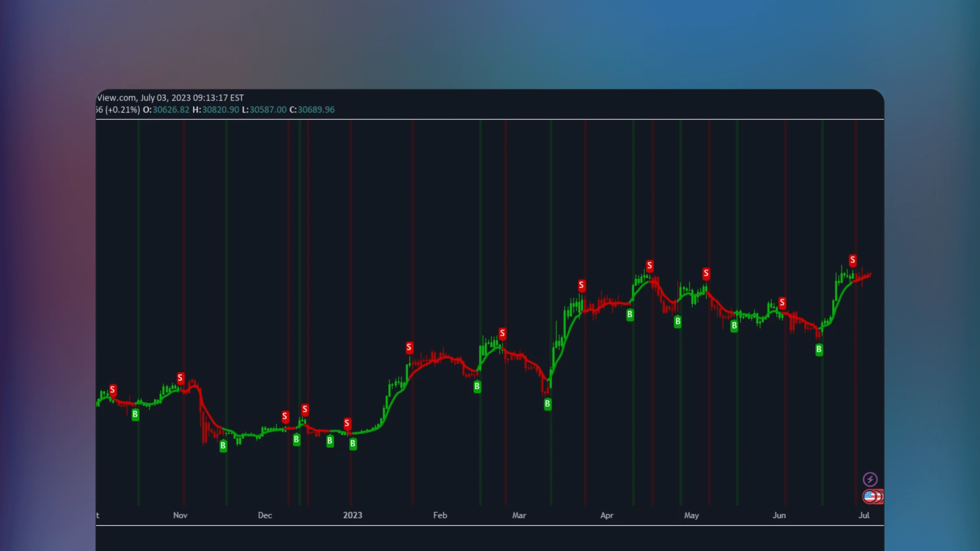980x551 pixels.
Task: Click the purple lightning bolt icon
Action: click(870, 479)
